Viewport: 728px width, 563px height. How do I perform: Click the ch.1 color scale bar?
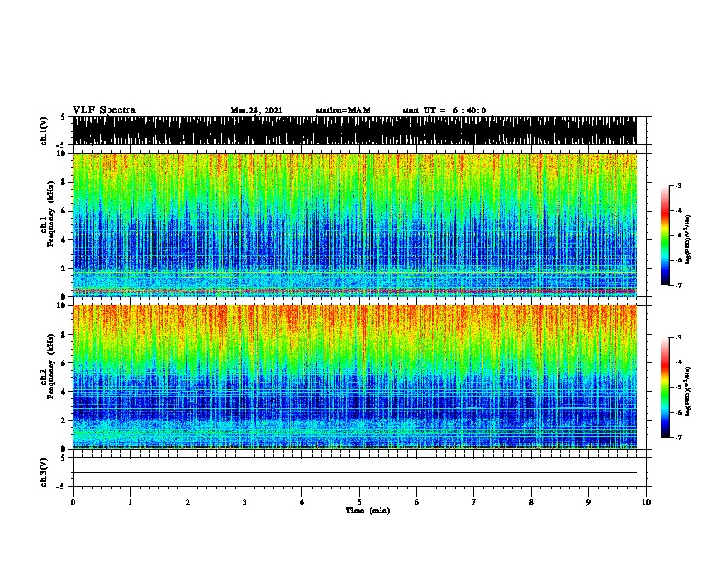[x=665, y=236]
